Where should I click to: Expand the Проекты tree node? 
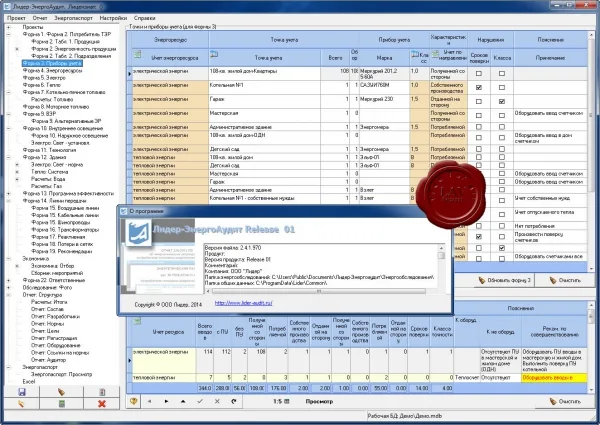pos(8,27)
